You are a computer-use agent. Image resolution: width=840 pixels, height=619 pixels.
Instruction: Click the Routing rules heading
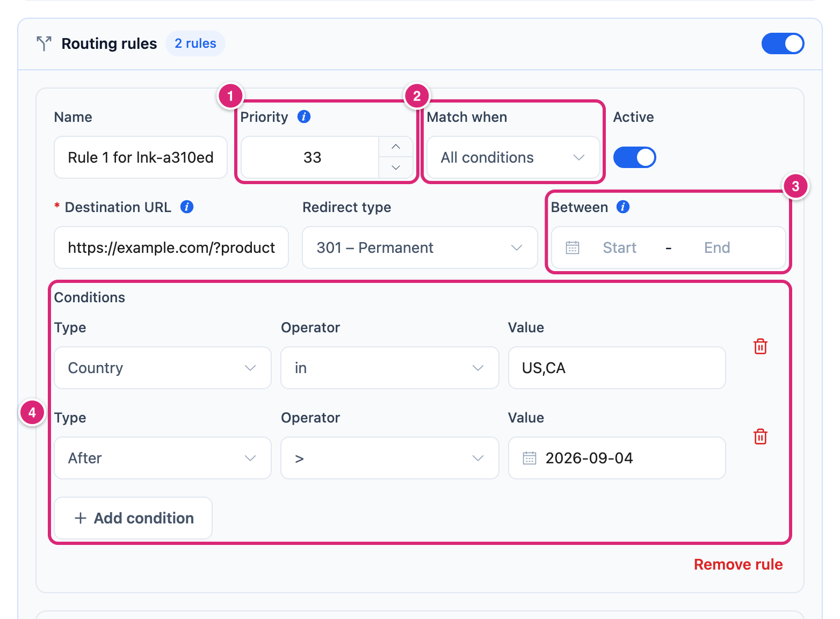[109, 43]
